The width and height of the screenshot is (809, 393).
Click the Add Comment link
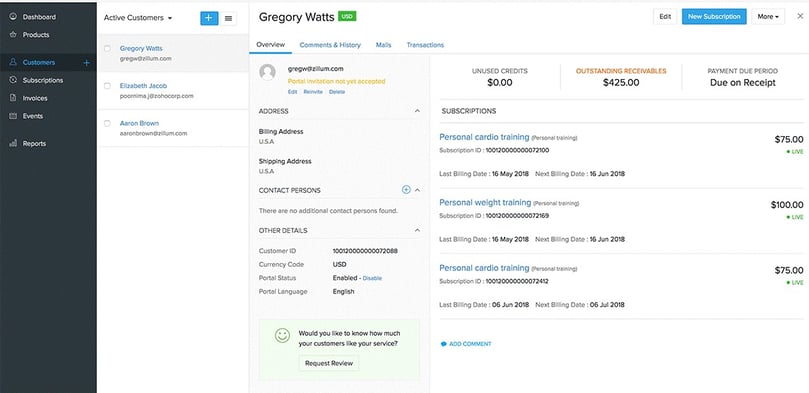(466, 343)
